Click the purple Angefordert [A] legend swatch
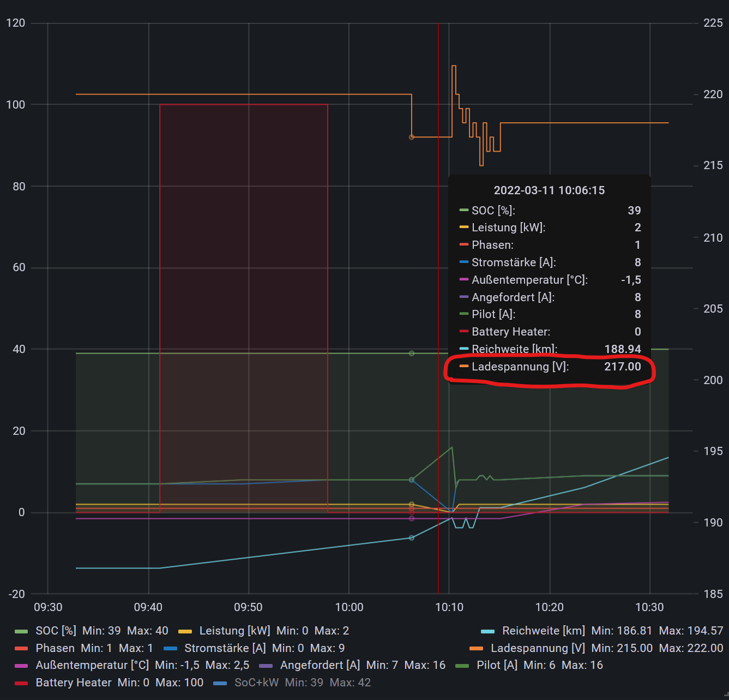 [x=266, y=666]
